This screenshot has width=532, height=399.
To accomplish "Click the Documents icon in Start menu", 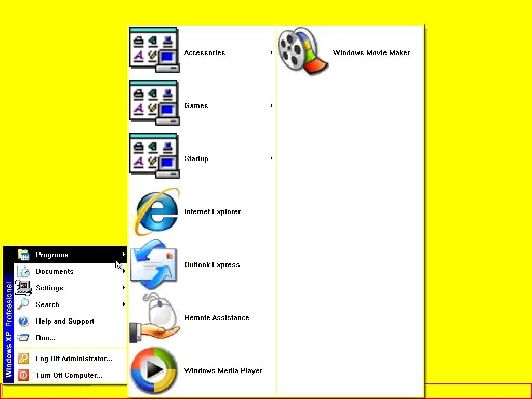I will click(x=23, y=271).
